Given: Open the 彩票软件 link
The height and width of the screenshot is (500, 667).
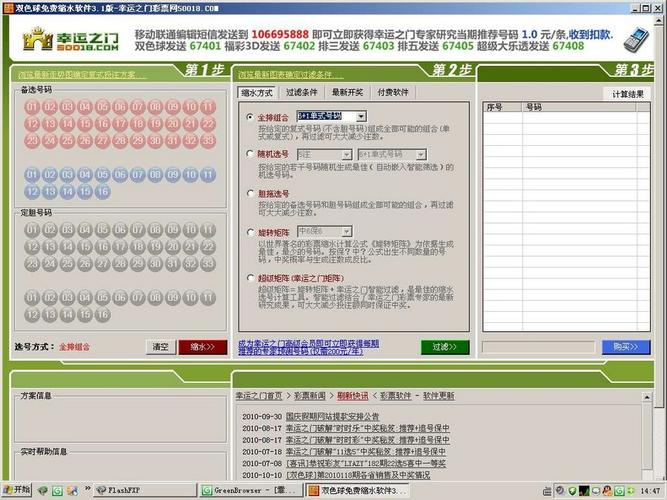Looking at the screenshot, I should pos(396,396).
